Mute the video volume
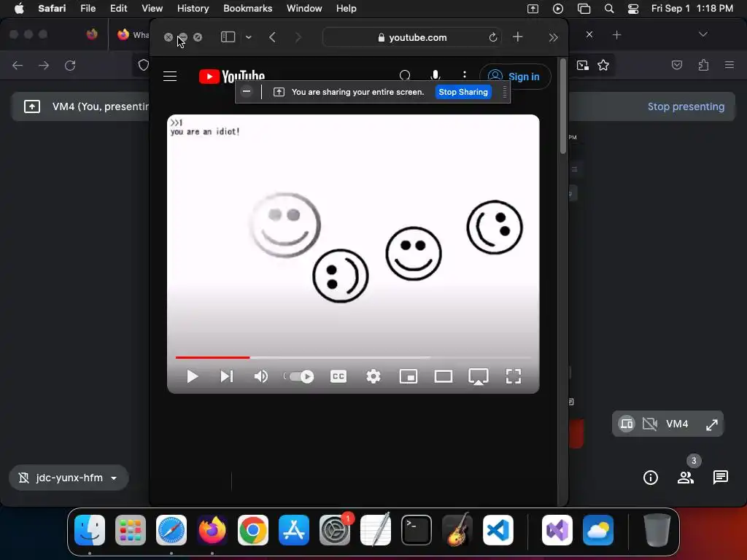 [260, 377]
